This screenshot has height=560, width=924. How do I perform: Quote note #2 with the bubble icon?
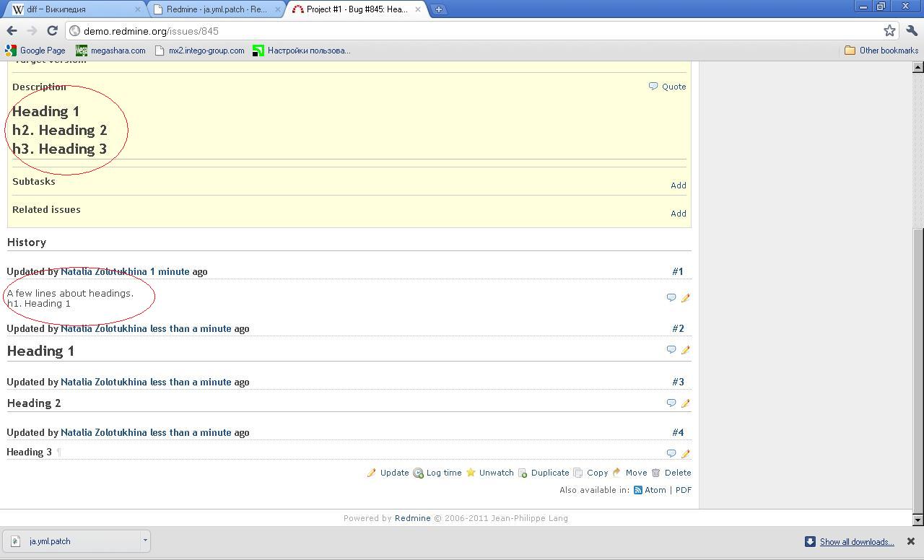(x=671, y=349)
